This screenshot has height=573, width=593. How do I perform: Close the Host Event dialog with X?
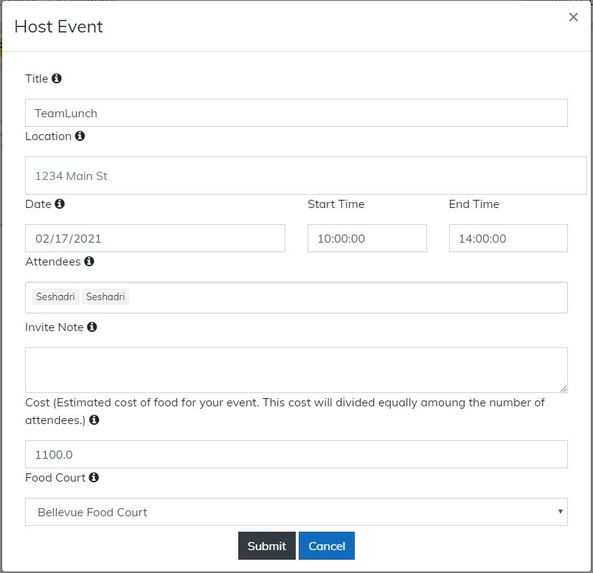(x=573, y=17)
